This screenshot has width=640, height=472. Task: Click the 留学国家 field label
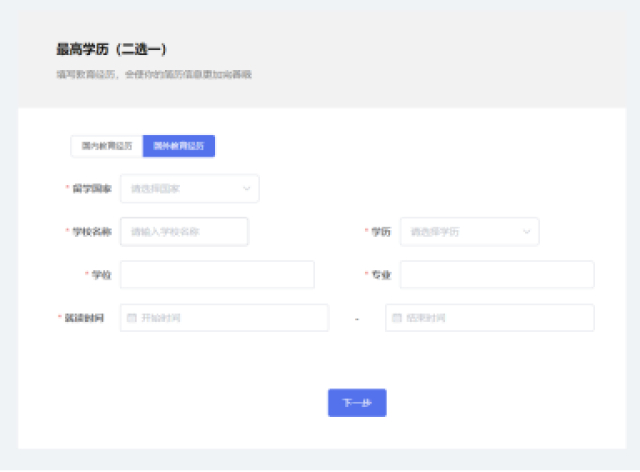click(x=92, y=189)
